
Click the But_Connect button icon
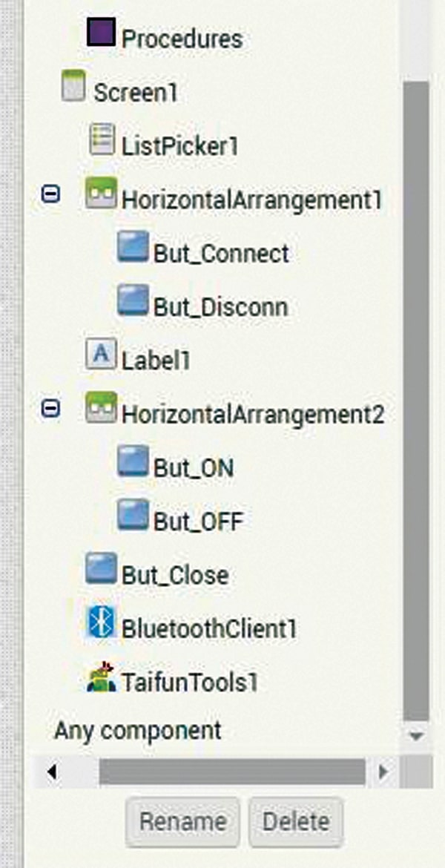tap(133, 249)
